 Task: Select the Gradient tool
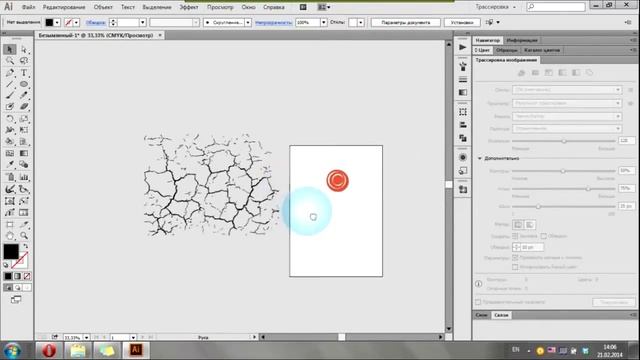pos(24,153)
